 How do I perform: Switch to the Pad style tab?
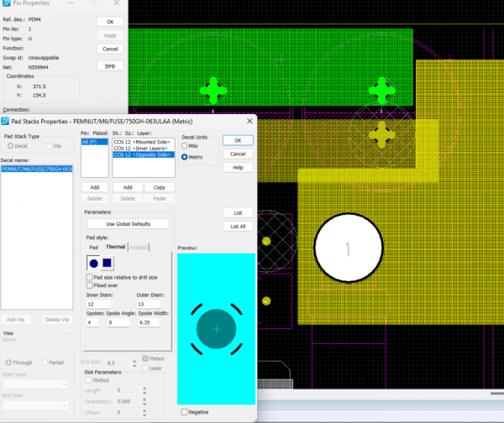(x=93, y=247)
